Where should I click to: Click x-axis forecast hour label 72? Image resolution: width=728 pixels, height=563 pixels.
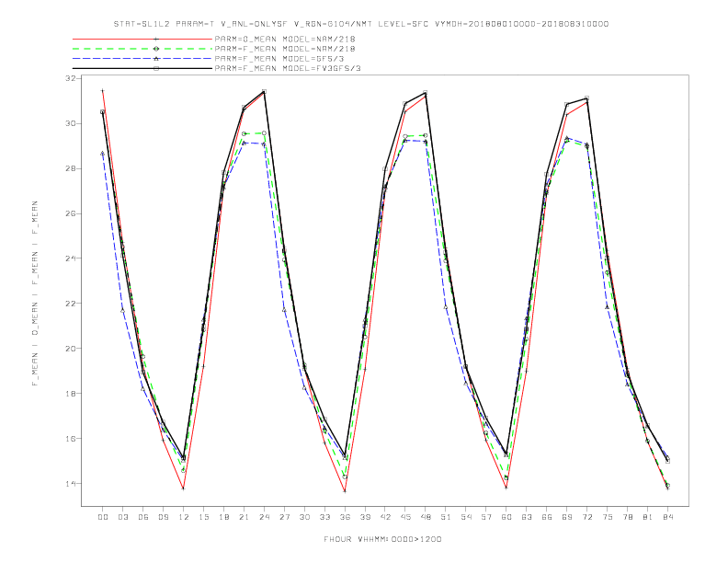pos(586,517)
